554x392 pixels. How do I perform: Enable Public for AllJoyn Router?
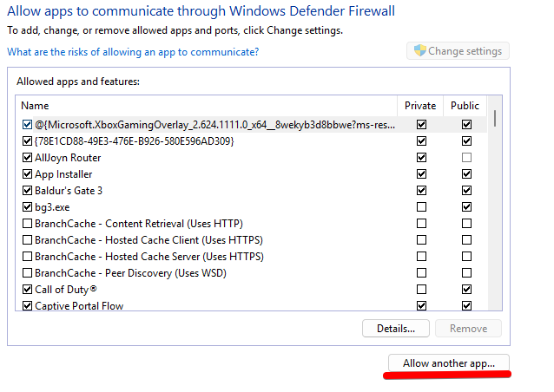click(x=466, y=158)
